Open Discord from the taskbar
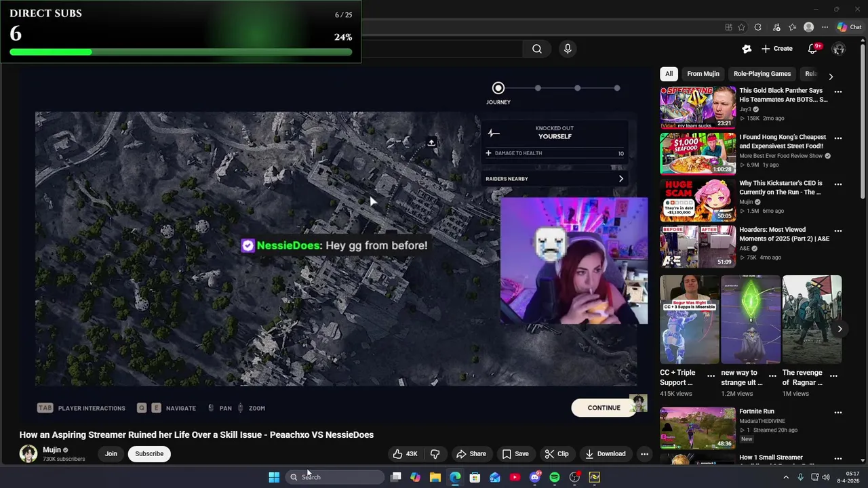Screen dimensions: 868x488 point(535,477)
